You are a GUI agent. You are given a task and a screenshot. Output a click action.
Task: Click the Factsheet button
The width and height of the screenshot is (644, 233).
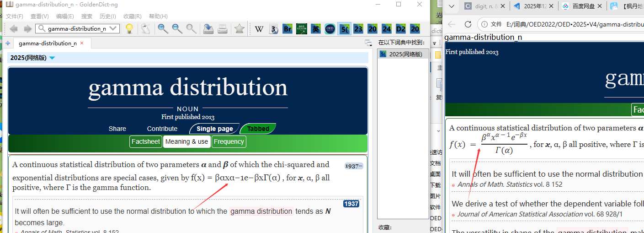pyautogui.click(x=146, y=142)
